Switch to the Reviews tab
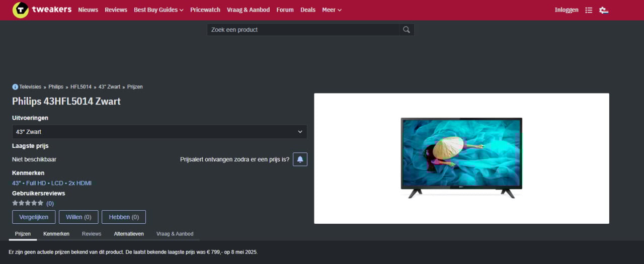Image resolution: width=644 pixels, height=264 pixels. pos(92,234)
